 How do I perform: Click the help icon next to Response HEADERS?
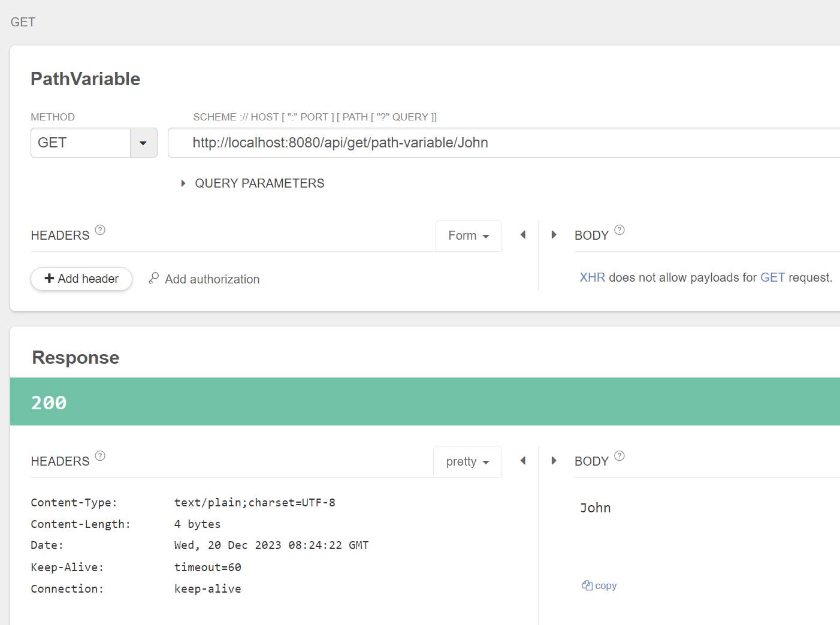(x=100, y=455)
